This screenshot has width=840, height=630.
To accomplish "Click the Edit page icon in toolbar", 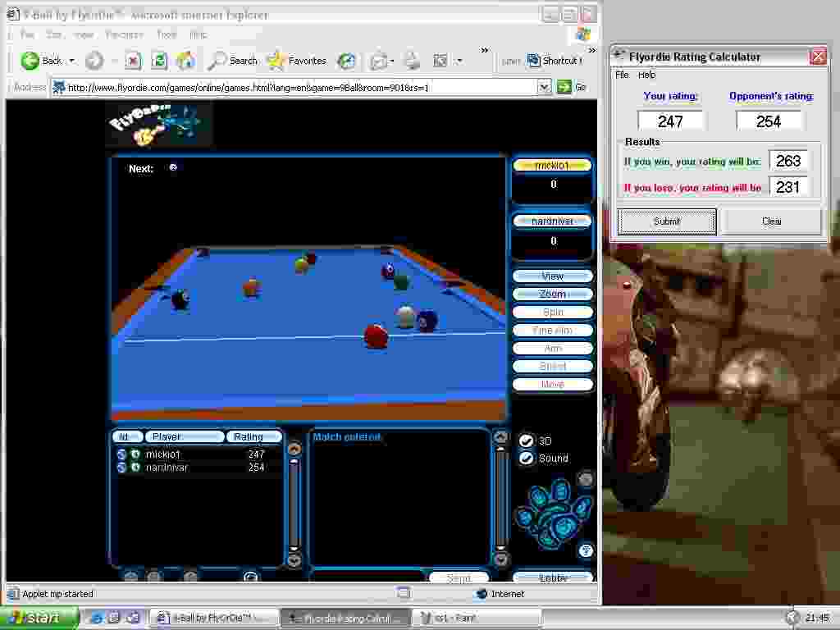I will click(x=440, y=61).
